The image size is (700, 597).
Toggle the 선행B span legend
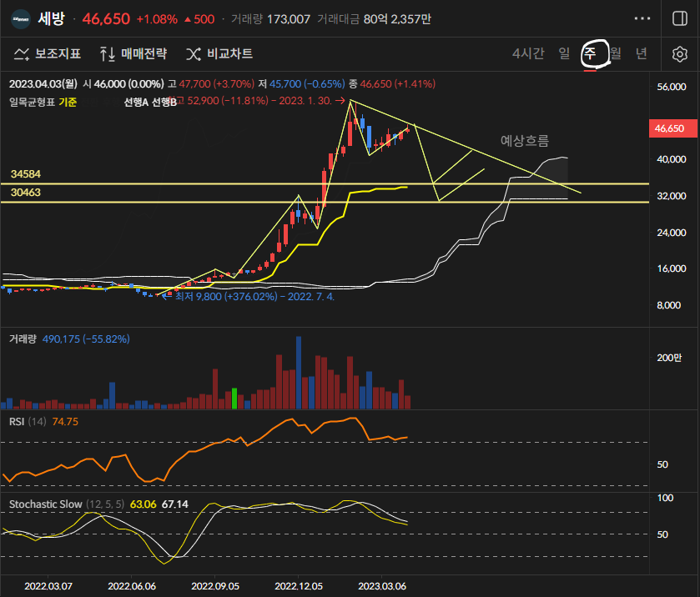coord(164,103)
